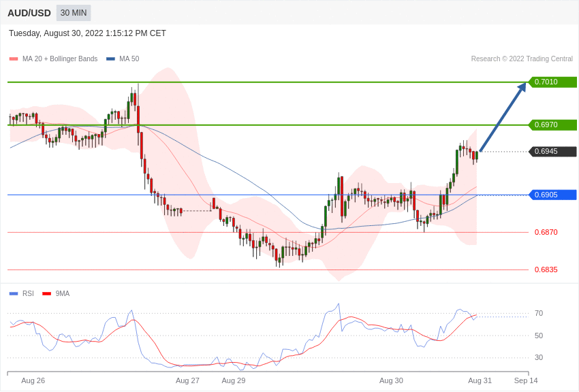Click the 30 MIN timeframe badge
Image resolution: width=579 pixels, height=392 pixels.
74,13
